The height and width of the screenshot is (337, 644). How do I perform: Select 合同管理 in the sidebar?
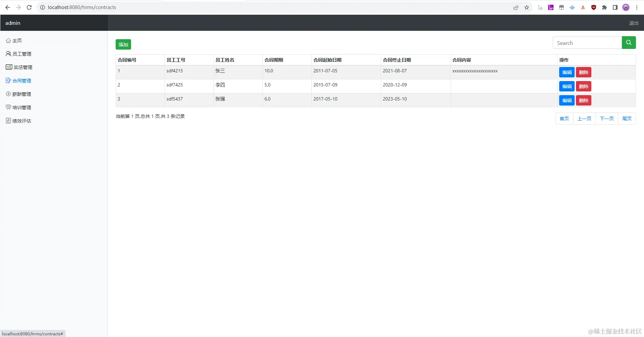(18, 81)
